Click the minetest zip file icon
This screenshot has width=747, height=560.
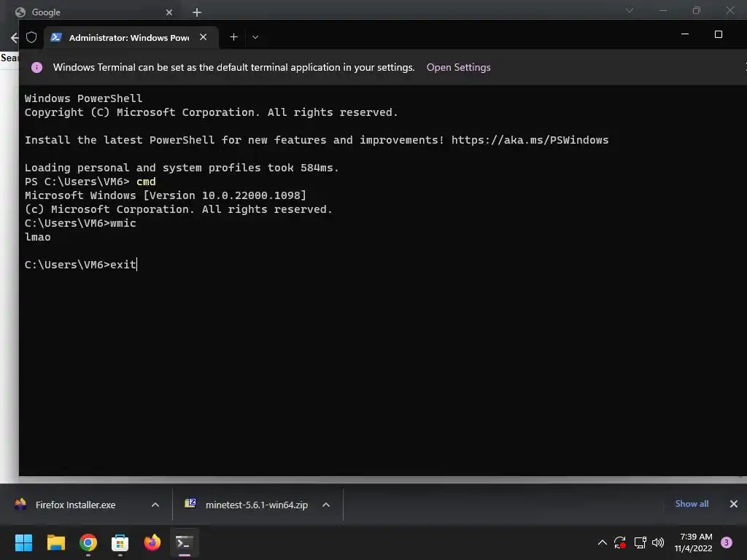click(x=190, y=503)
